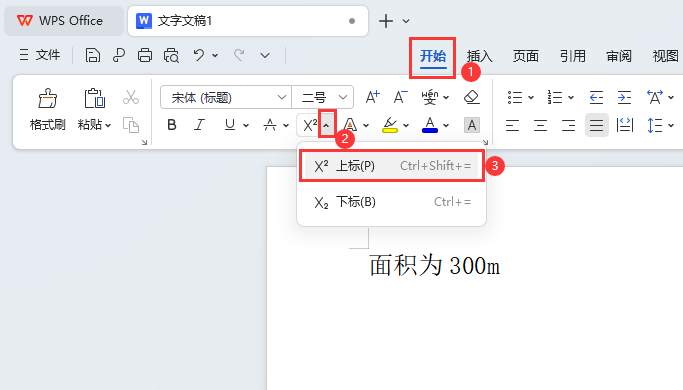The width and height of the screenshot is (683, 390).
Task: Open the clipboard group dialog launcher
Action: tap(145, 142)
